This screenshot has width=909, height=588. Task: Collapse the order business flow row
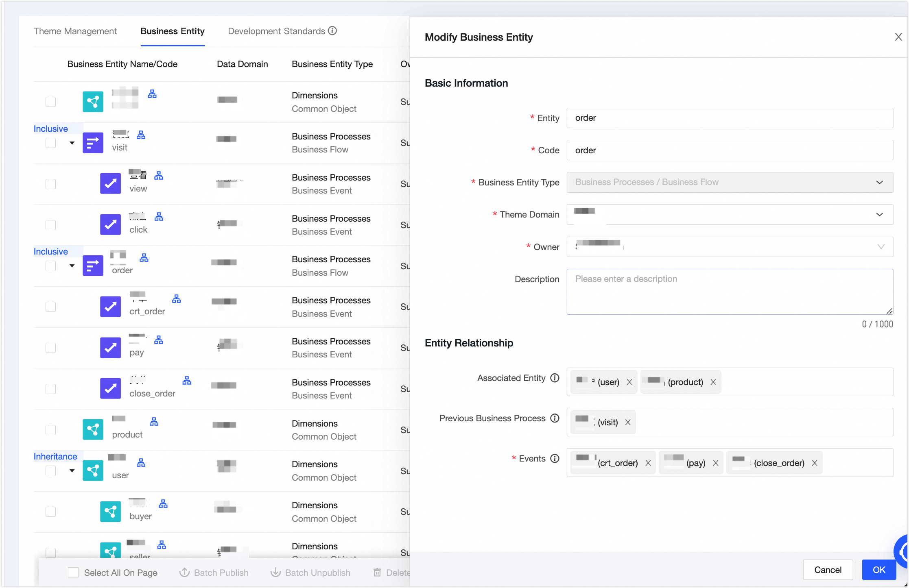(x=72, y=266)
